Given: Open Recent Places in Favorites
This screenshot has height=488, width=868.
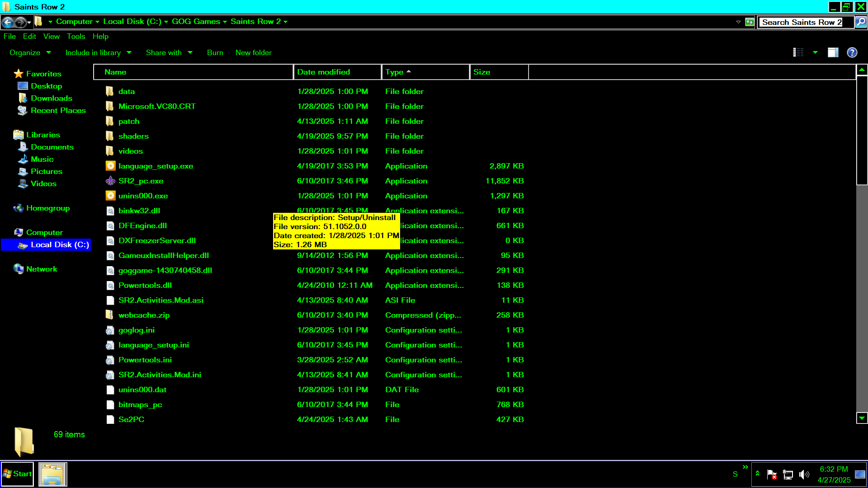Looking at the screenshot, I should [x=58, y=110].
